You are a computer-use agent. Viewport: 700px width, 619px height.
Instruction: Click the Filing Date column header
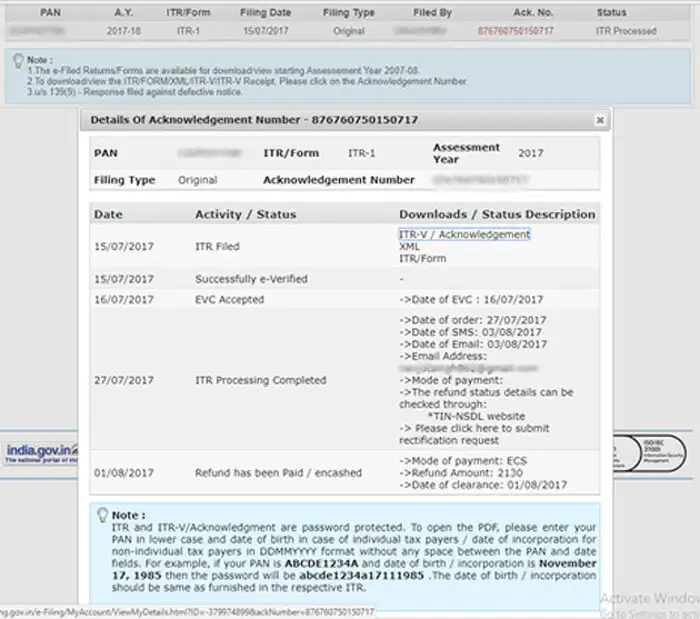click(266, 12)
